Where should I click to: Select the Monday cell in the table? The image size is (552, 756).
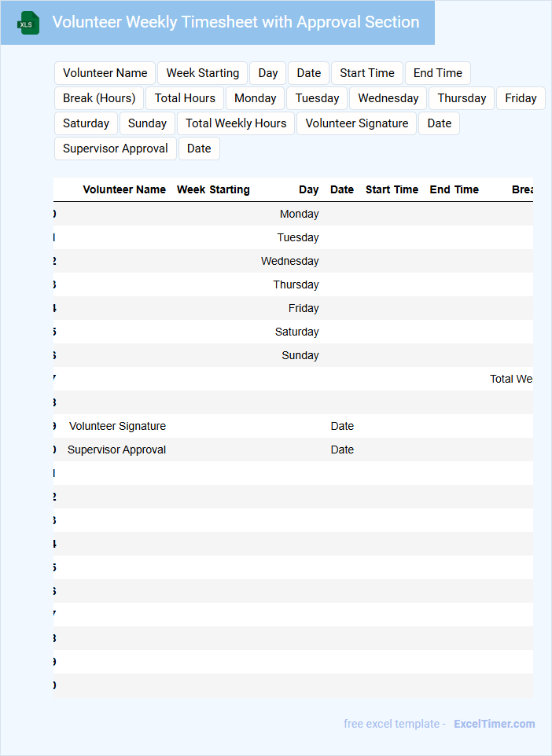pos(299,214)
